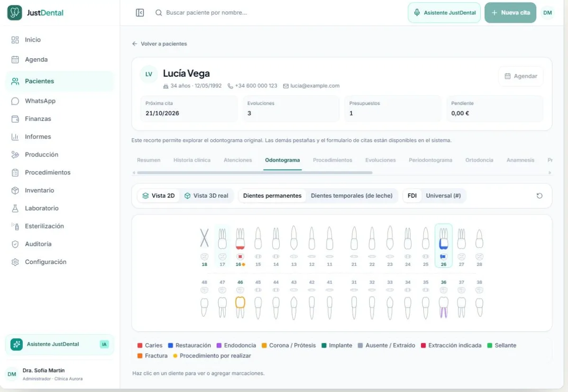
Task: Reset the odontogram with the refresh icon
Action: point(540,196)
